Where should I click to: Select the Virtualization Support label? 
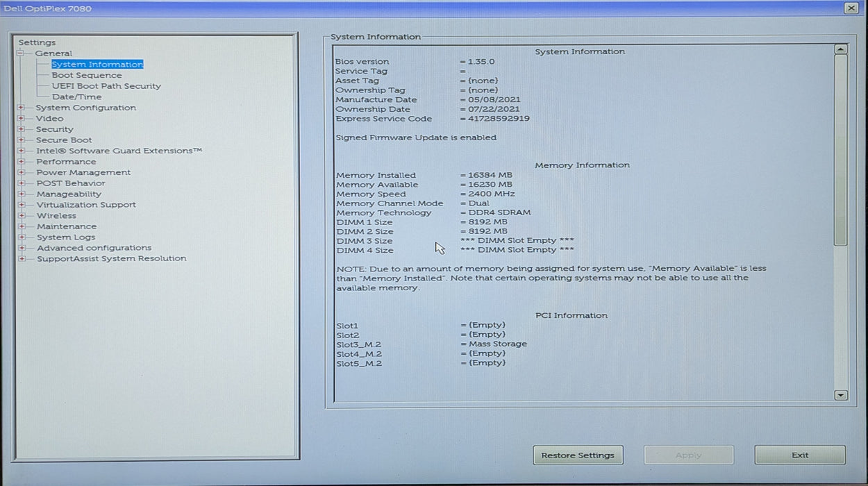point(86,205)
